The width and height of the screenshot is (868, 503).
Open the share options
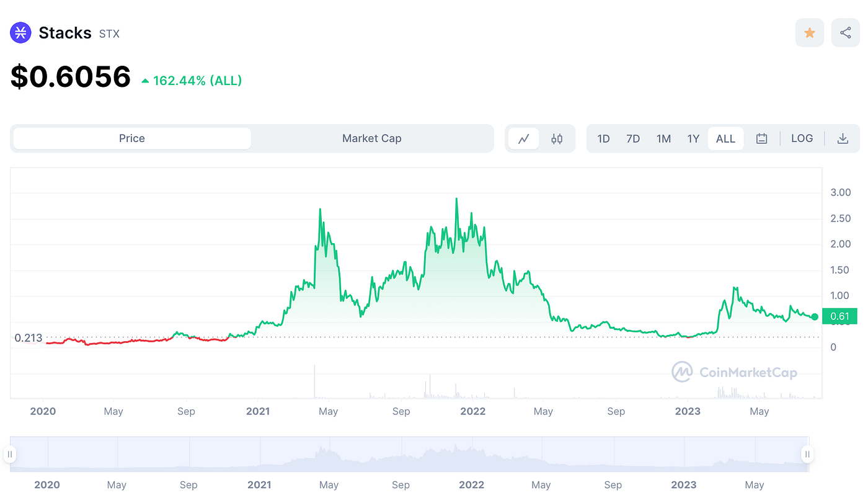coord(845,32)
